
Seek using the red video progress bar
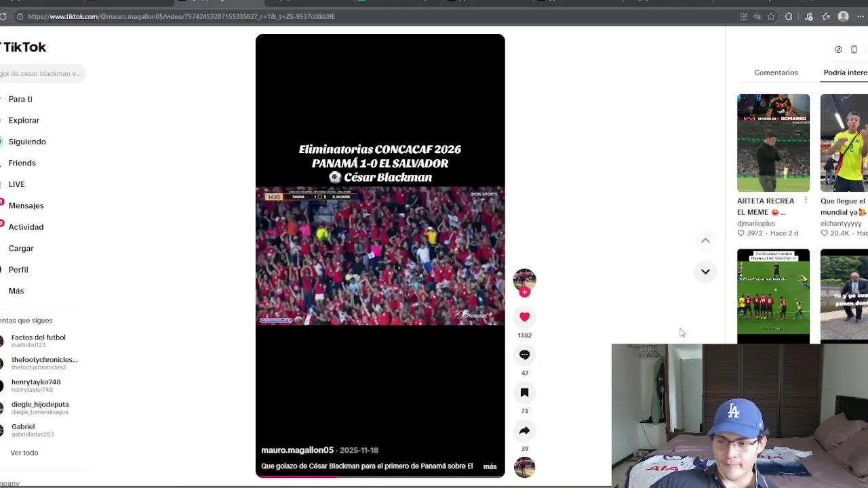pyautogui.click(x=380, y=476)
